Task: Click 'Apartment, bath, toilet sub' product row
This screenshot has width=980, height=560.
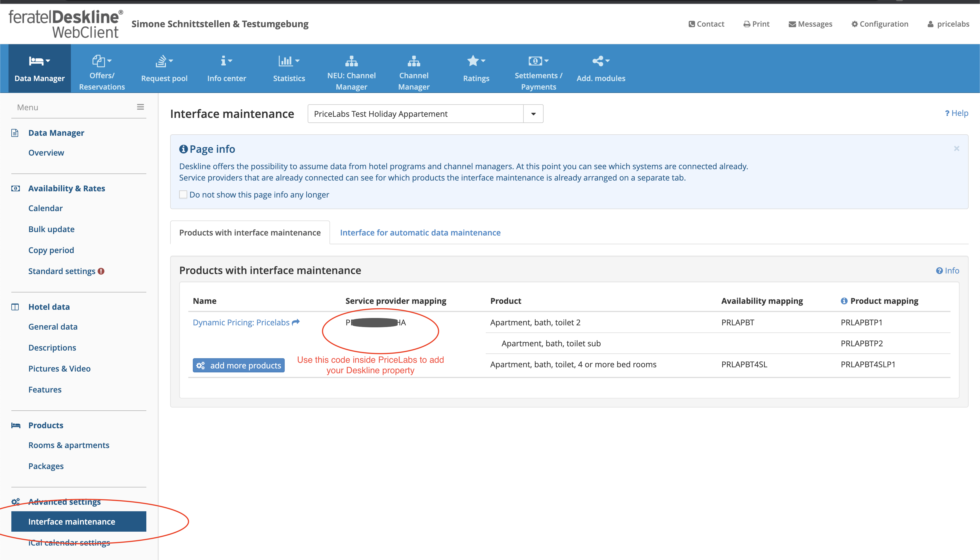Action: pos(551,343)
